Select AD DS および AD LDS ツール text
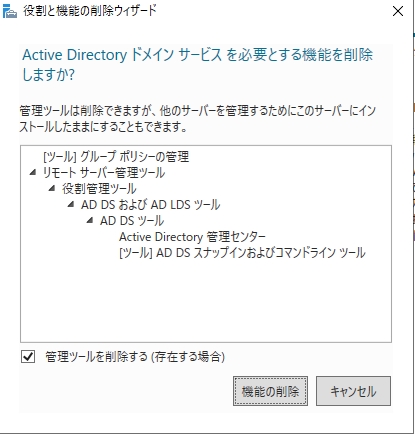Screen dimensions: 415x434 (150, 205)
